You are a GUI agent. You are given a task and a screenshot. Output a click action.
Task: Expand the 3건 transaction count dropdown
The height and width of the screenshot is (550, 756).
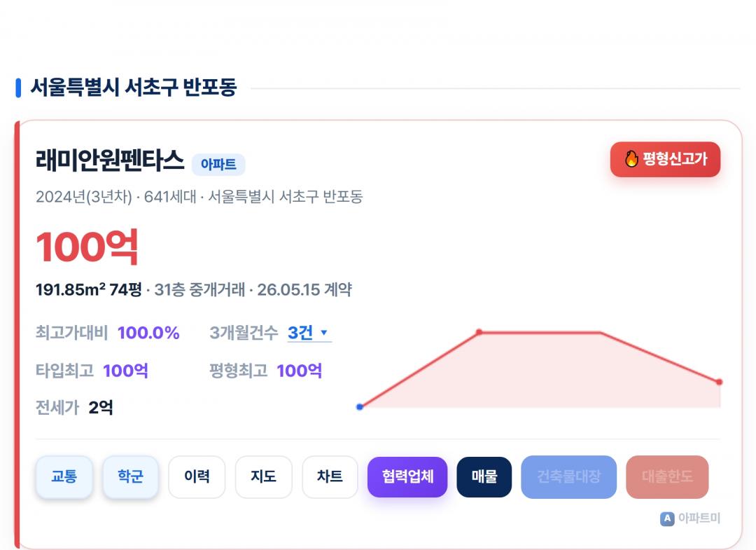pos(309,332)
